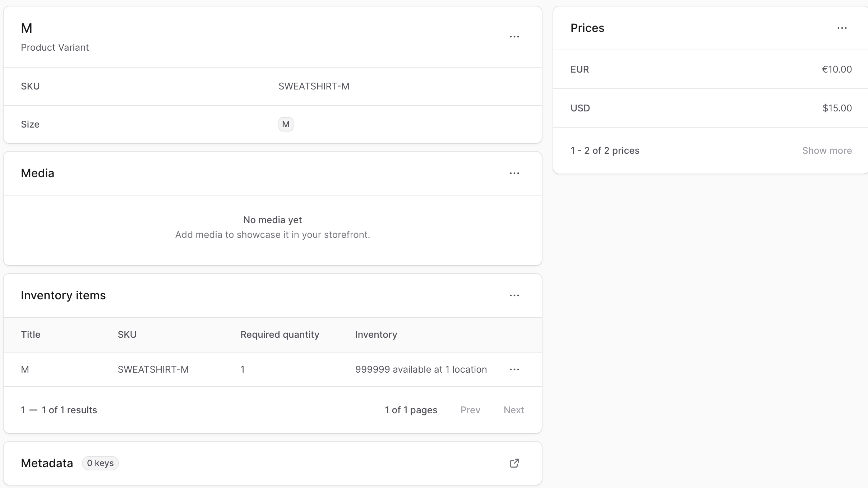Click the Required quantity column header
868x488 pixels.
click(x=280, y=335)
